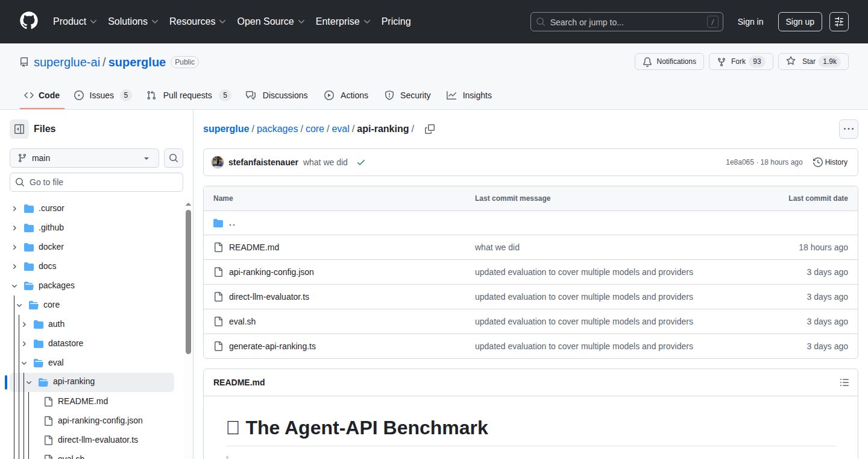The image size is (868, 459).
Task: Open the appearance settings icon button
Action: (839, 22)
